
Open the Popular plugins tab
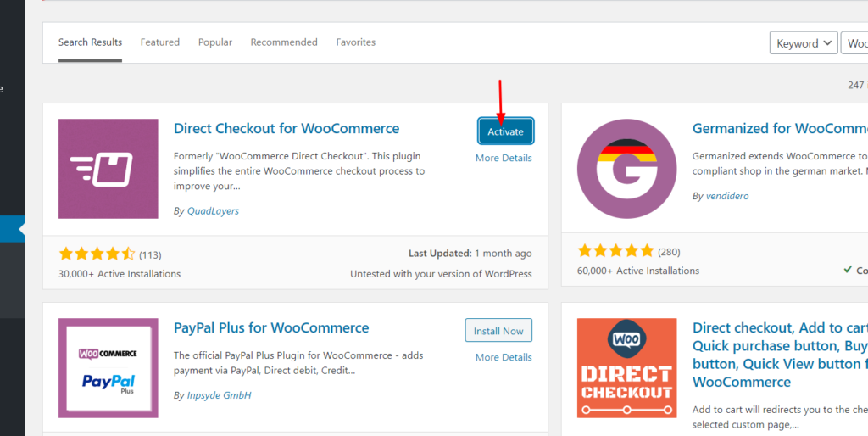click(215, 42)
